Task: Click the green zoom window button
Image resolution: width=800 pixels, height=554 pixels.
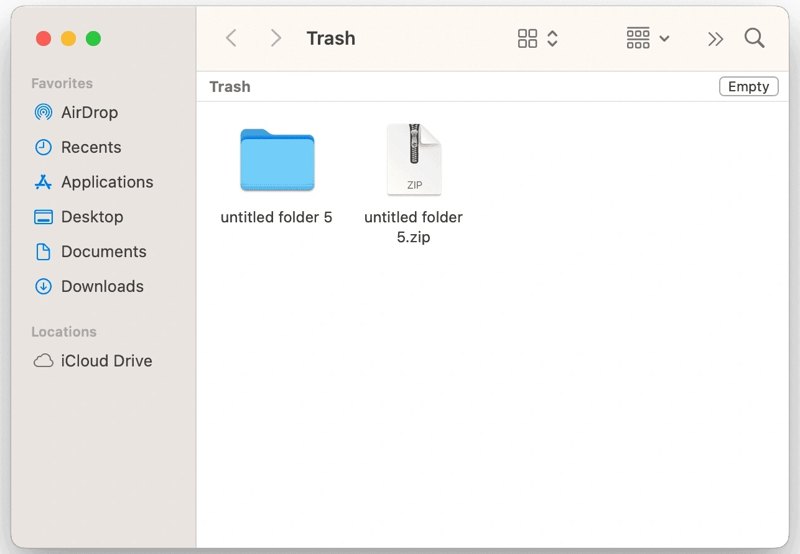Action: [93, 38]
